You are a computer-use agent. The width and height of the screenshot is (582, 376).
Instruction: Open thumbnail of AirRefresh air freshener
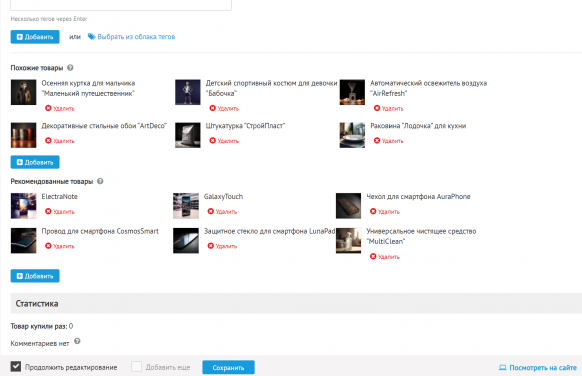pos(352,92)
